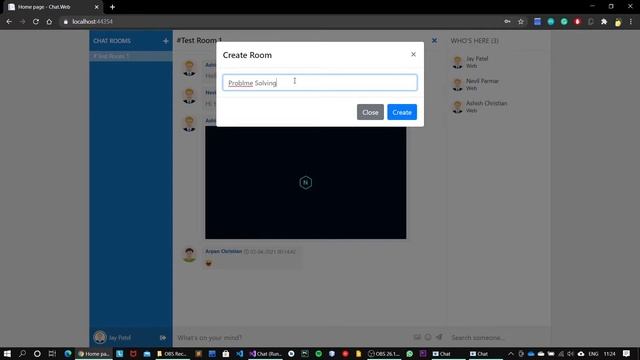Open the Chrome three-dot menu
The height and width of the screenshot is (360, 640).
(x=631, y=22)
